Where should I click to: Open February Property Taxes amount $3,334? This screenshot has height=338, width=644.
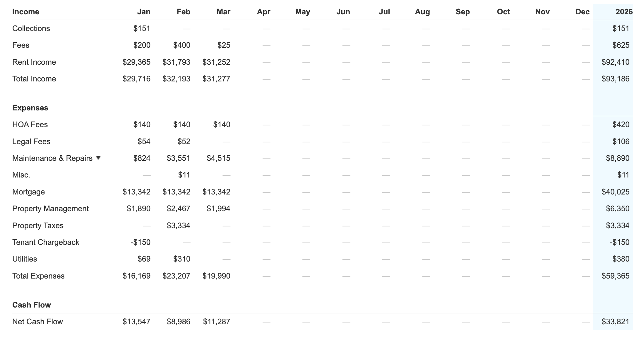pos(178,226)
